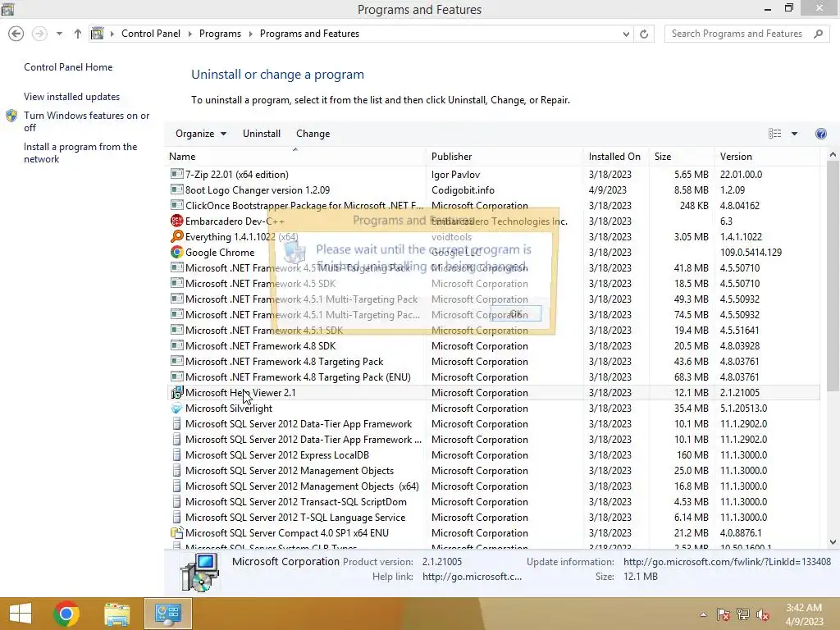
Task: Click the list scrollbar up arrow
Action: [x=833, y=155]
